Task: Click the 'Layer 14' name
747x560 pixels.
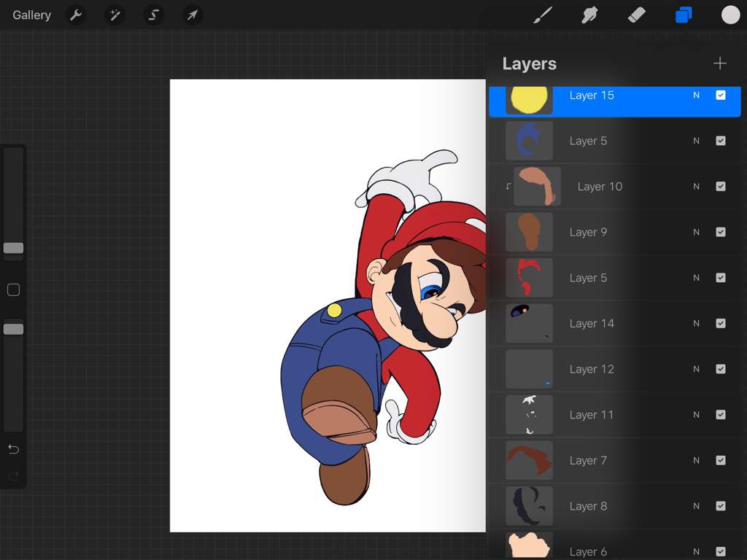Action: click(592, 324)
